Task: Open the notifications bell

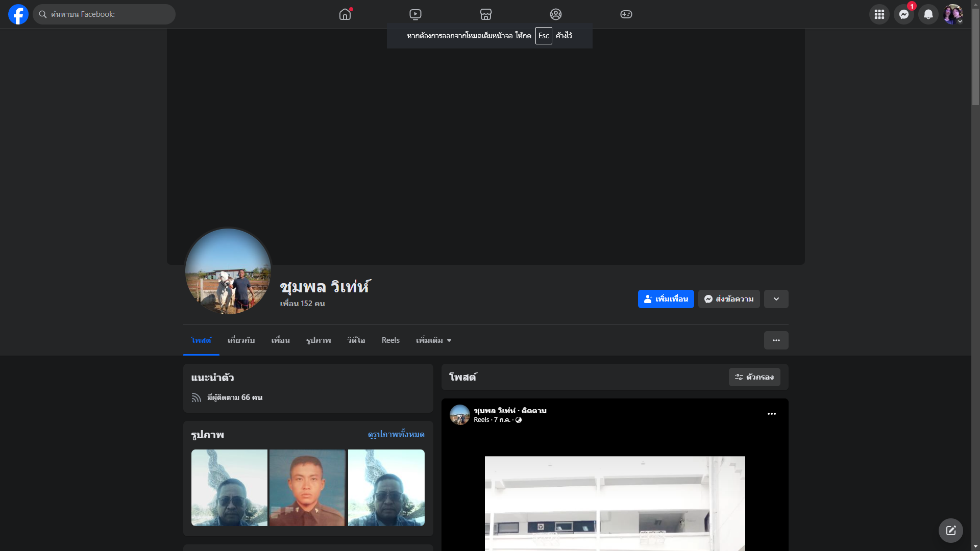Action: (928, 14)
